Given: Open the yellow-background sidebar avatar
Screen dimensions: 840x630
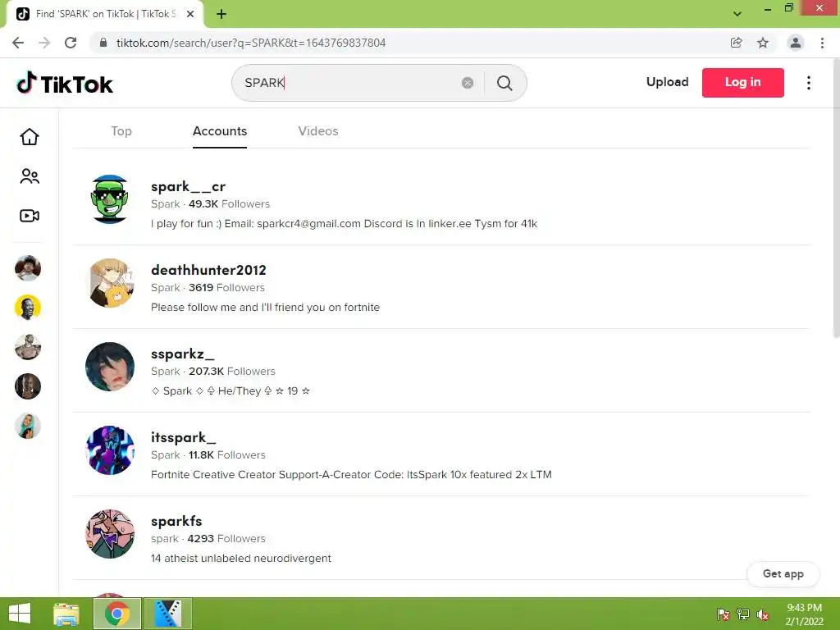Looking at the screenshot, I should (x=28, y=308).
